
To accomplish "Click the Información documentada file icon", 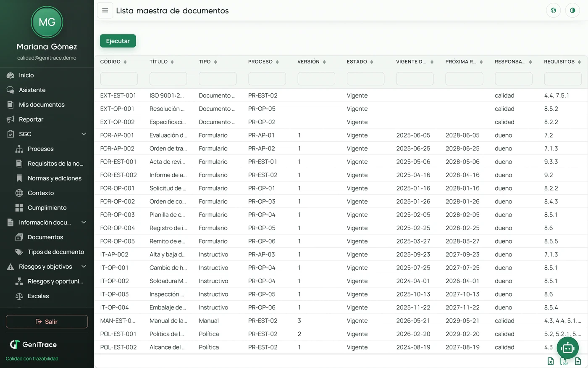I will [10, 222].
